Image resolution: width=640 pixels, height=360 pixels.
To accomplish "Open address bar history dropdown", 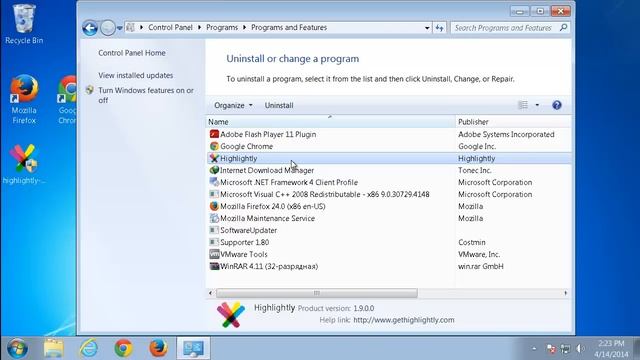I will tap(427, 28).
